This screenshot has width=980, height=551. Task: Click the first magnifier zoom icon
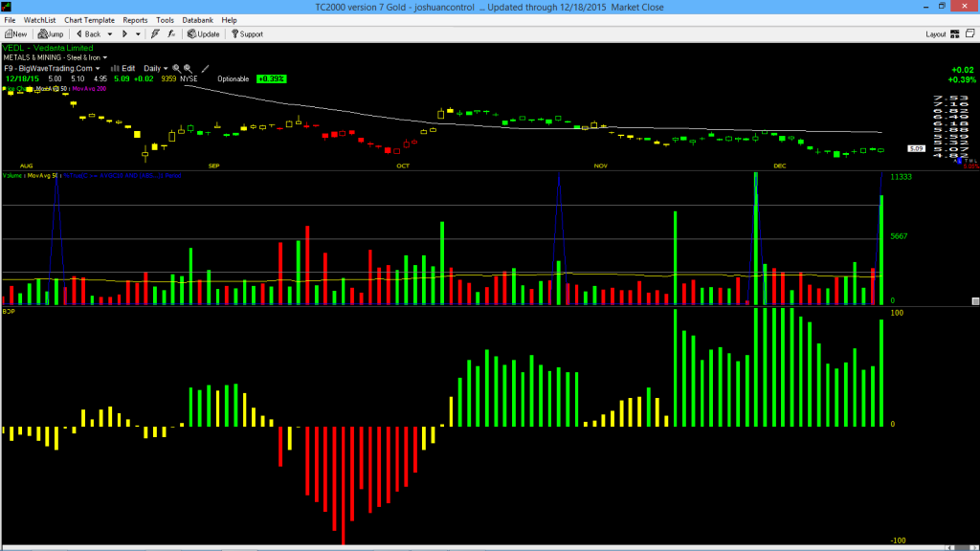pos(176,69)
